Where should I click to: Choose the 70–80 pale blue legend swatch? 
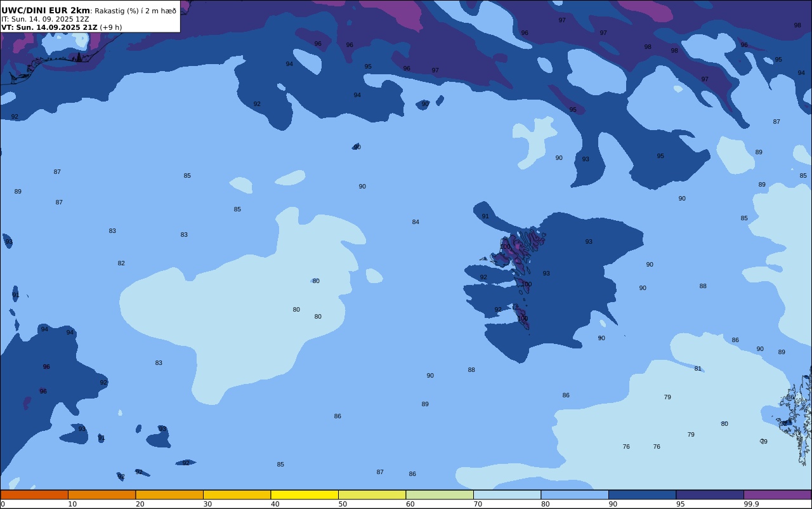click(x=507, y=494)
